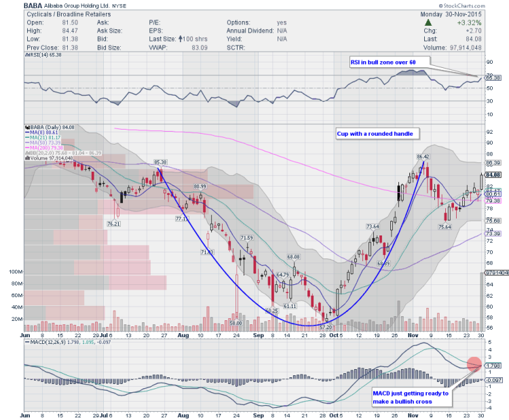Click the date 'Monday 30-Nov-2015'
This screenshot has width=509, height=420.
[x=451, y=14]
